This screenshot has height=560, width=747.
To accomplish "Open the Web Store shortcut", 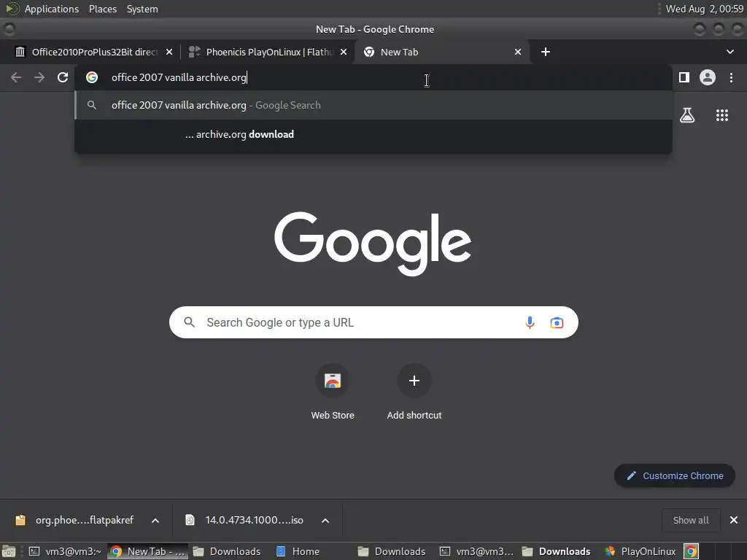I will tap(333, 392).
